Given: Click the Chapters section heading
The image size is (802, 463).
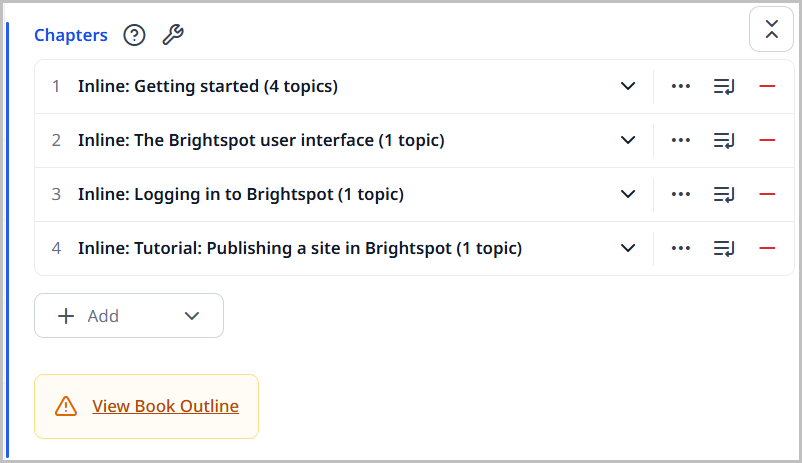Looking at the screenshot, I should point(71,35).
